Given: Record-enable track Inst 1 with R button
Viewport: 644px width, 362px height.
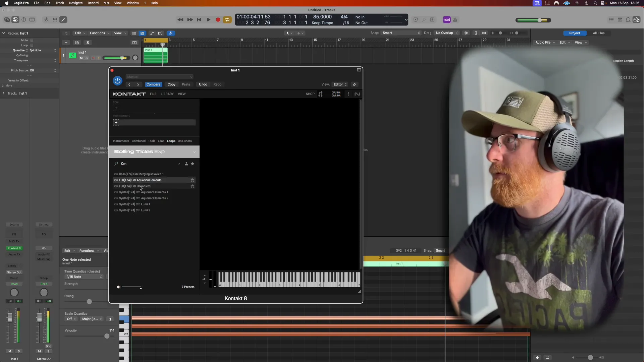Looking at the screenshot, I should tap(93, 58).
